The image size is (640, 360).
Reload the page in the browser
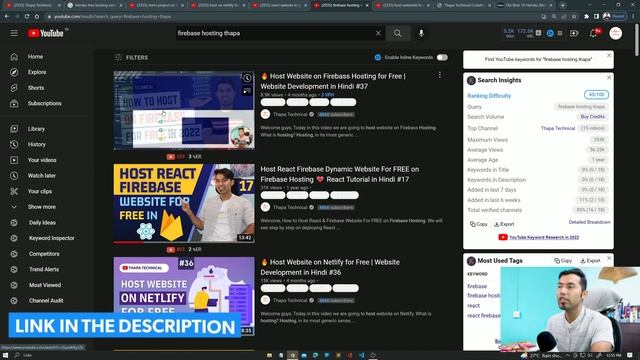point(27,16)
